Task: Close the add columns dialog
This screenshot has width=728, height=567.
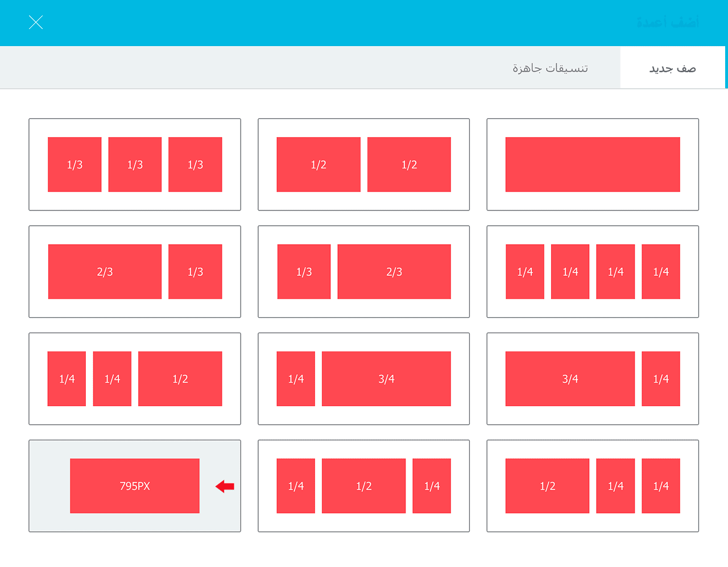Action: [x=36, y=23]
